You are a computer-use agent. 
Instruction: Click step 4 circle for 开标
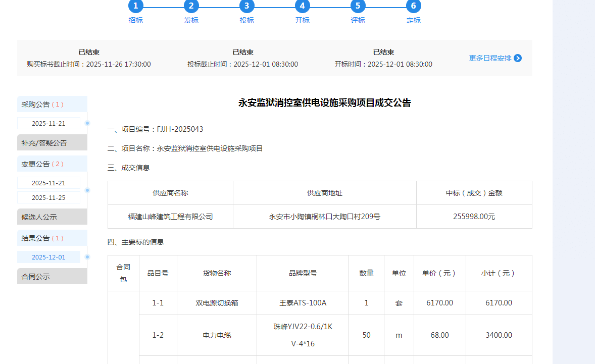click(302, 6)
